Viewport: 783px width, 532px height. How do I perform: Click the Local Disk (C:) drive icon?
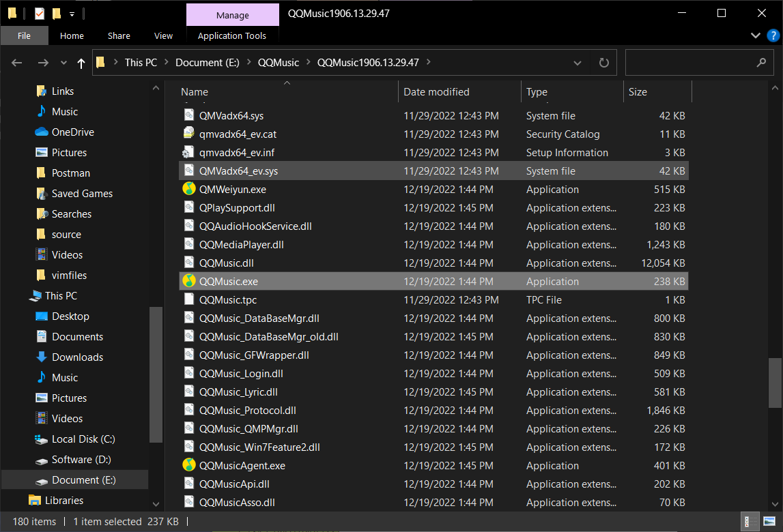point(42,439)
